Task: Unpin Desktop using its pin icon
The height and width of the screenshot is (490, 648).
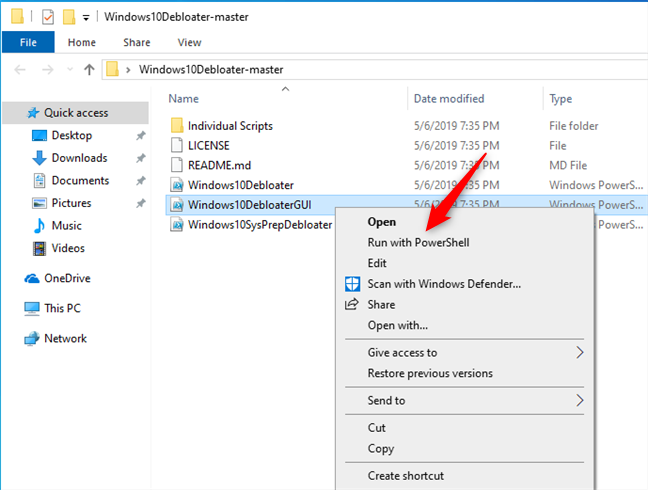Action: [141, 136]
